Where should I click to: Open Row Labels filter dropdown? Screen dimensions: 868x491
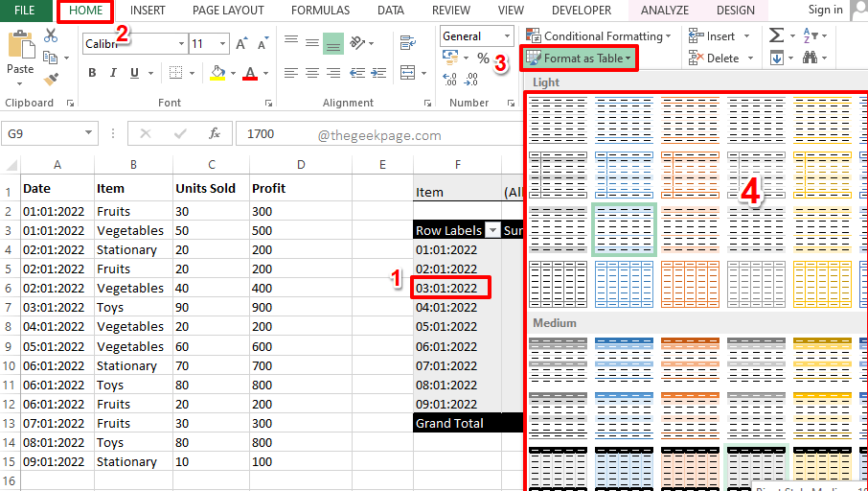coord(491,230)
